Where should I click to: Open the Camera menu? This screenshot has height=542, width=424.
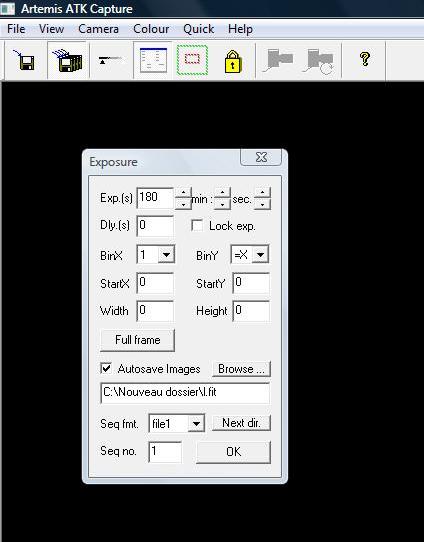98,29
